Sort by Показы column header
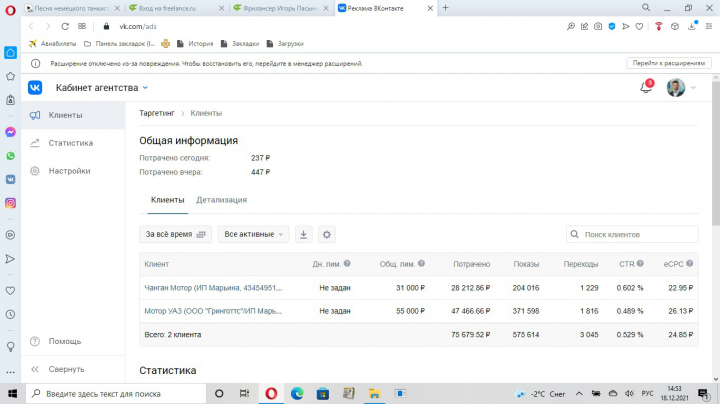This screenshot has height=404, width=720. [x=526, y=264]
